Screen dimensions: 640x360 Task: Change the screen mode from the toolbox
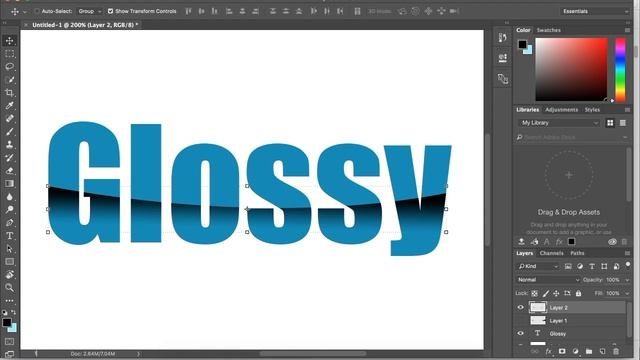[9, 354]
